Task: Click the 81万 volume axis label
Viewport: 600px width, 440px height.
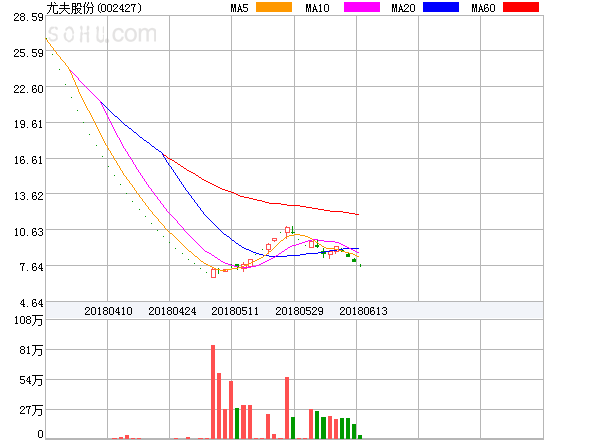Action: click(31, 350)
